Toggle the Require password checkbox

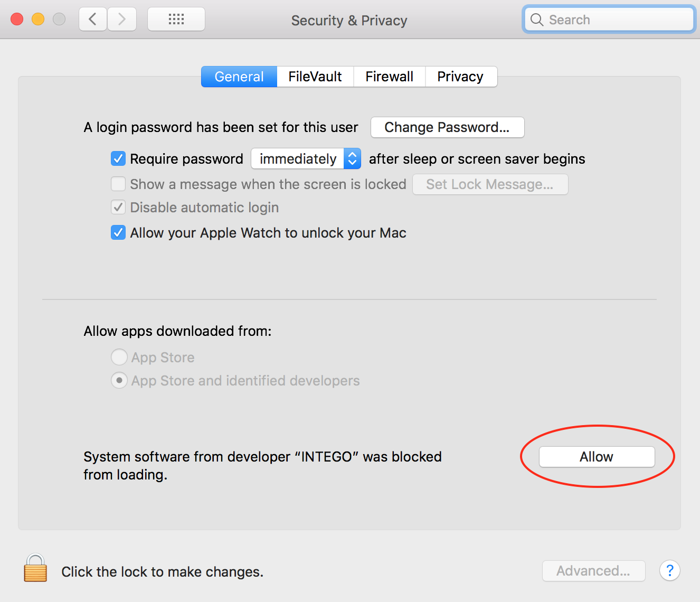click(118, 158)
